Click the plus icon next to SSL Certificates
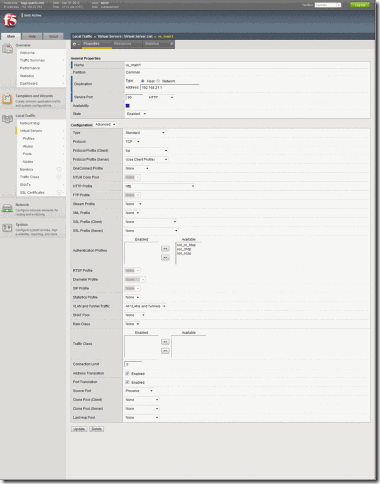Viewport: 380px width, 484px height. (59, 192)
